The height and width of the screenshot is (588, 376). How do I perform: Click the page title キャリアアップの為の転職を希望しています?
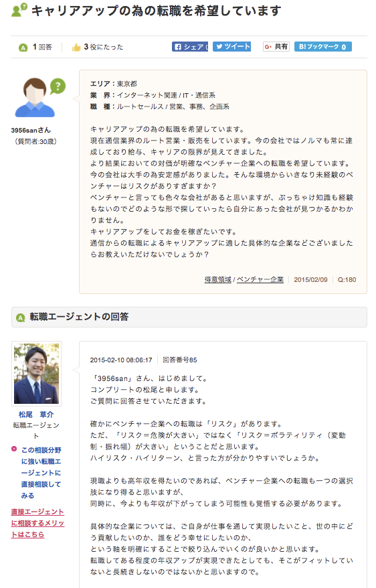pyautogui.click(x=156, y=11)
